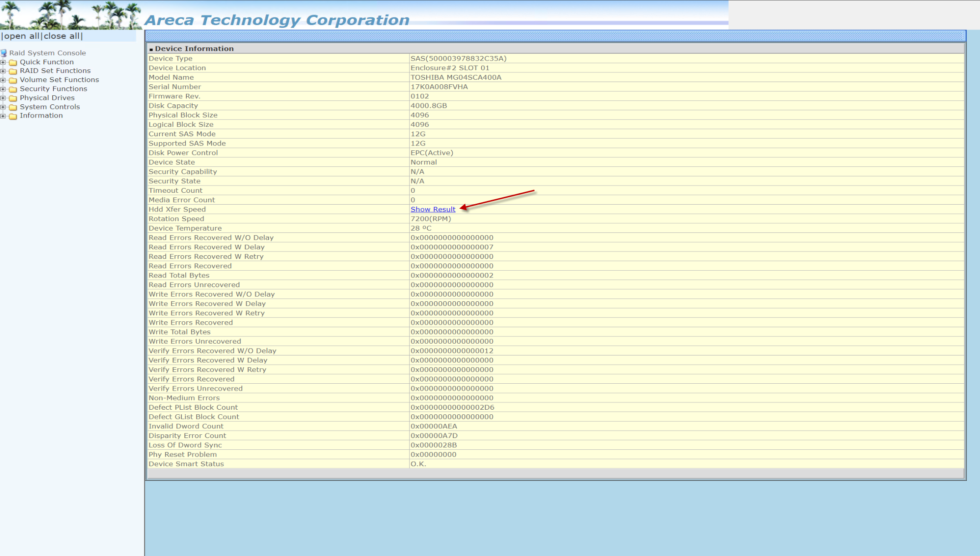
Task: Click the Media Error Count label
Action: [x=182, y=200]
